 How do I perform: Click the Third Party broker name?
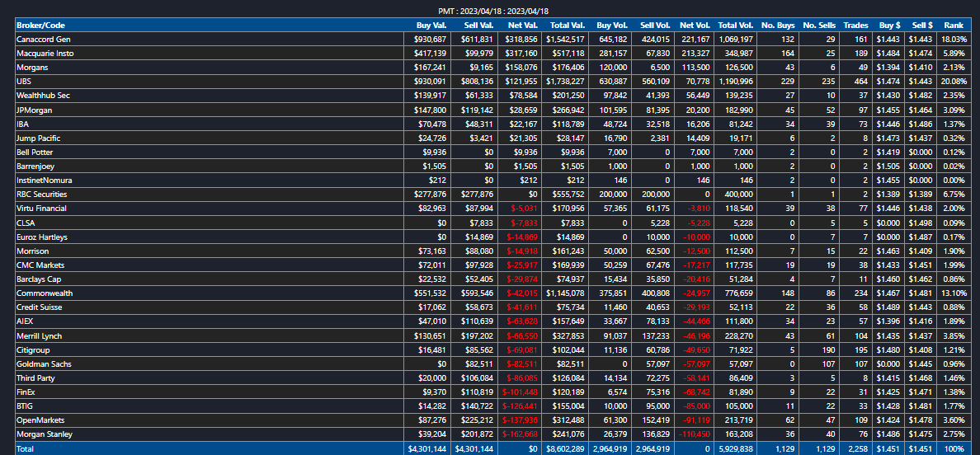pyautogui.click(x=36, y=378)
